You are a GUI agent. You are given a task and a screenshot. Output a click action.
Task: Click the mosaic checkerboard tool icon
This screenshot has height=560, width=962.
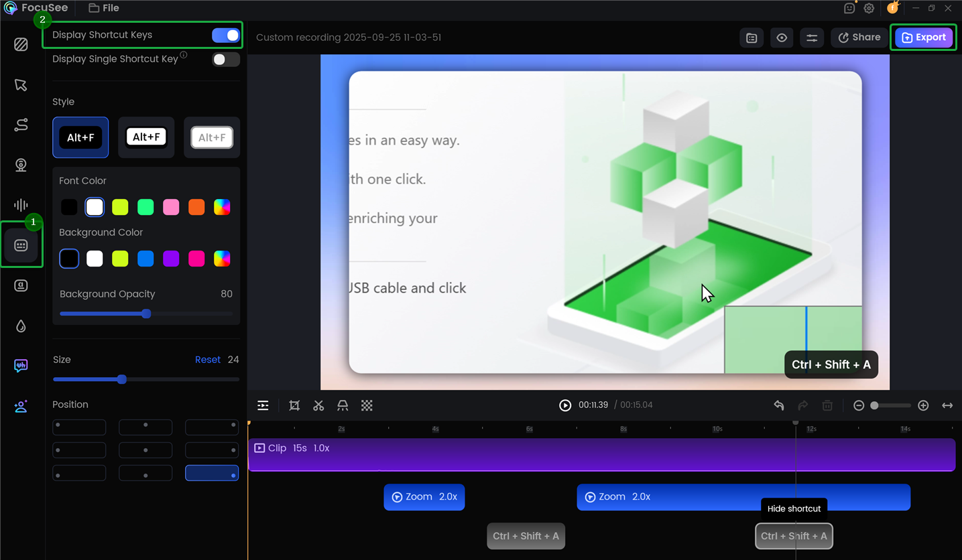367,405
